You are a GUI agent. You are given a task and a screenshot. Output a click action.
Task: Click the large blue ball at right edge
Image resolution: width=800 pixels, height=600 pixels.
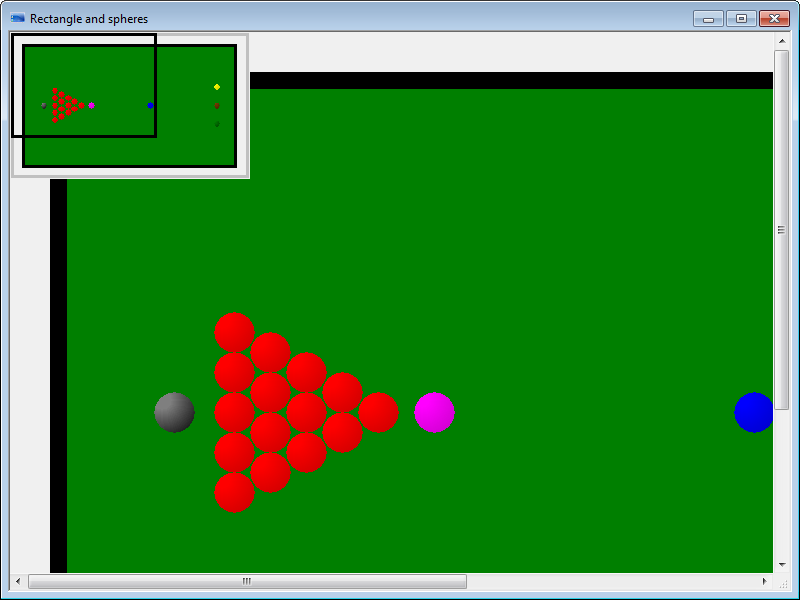[754, 412]
